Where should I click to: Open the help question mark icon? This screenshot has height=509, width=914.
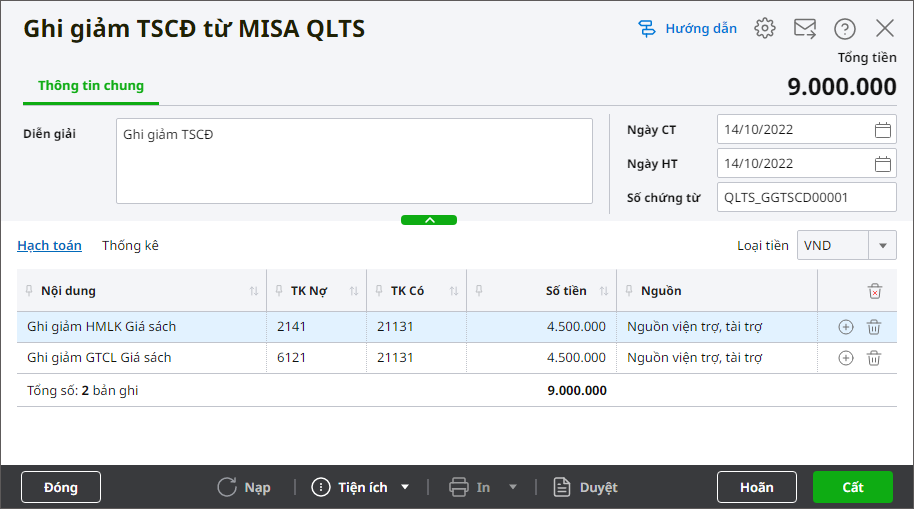(845, 28)
